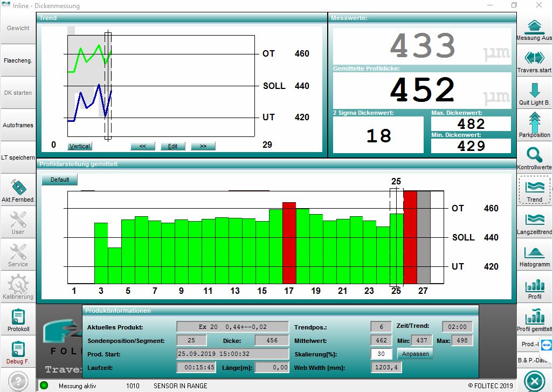
Task: Switch to the Profil gemittelt view
Action: [x=534, y=320]
